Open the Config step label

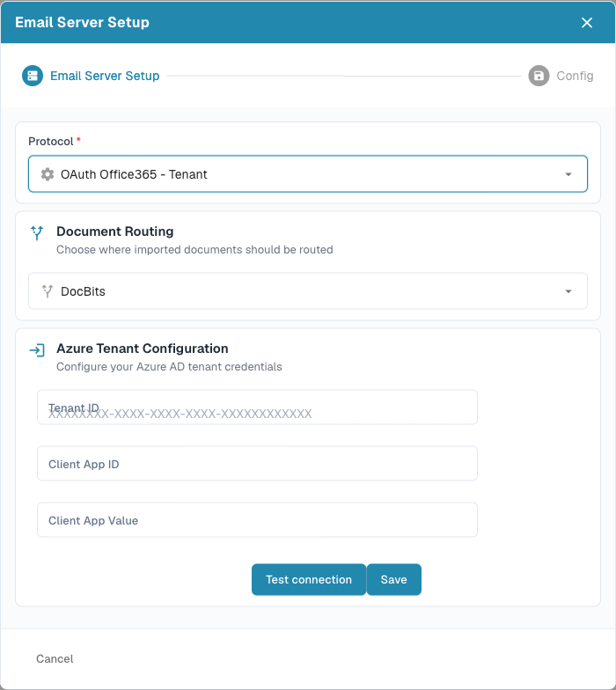click(x=575, y=76)
